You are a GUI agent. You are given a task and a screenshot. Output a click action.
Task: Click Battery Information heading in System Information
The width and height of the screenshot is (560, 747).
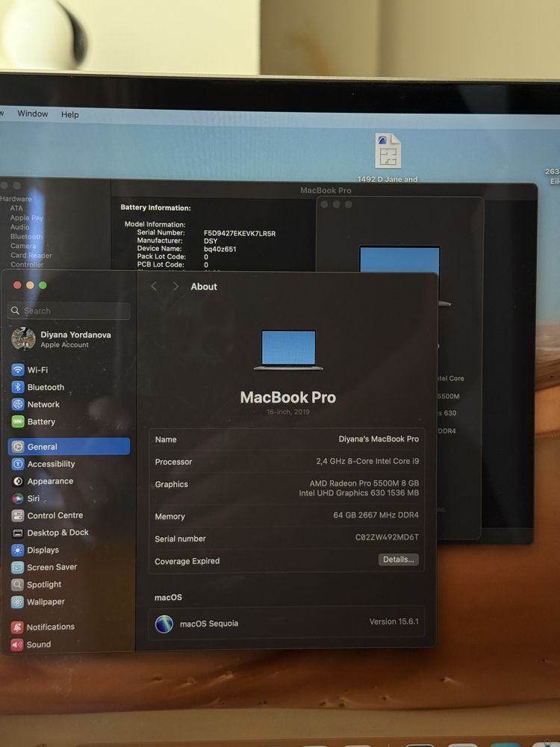pos(156,208)
